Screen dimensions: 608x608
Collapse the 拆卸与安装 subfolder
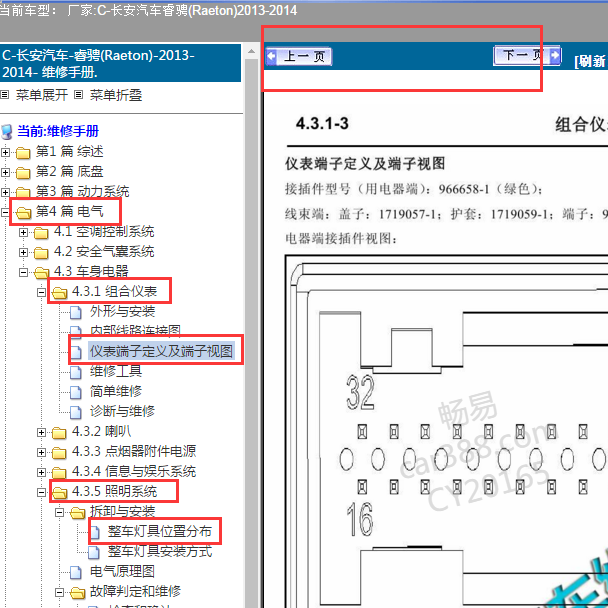59,513
